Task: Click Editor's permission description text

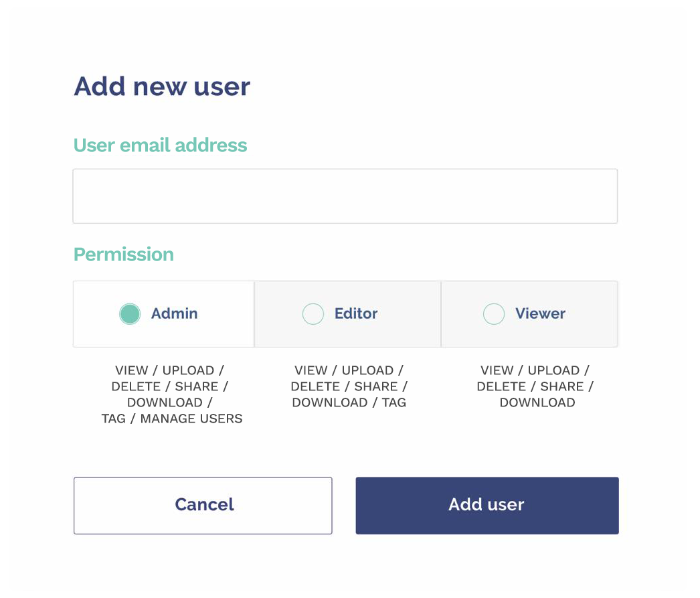Action: click(x=349, y=386)
